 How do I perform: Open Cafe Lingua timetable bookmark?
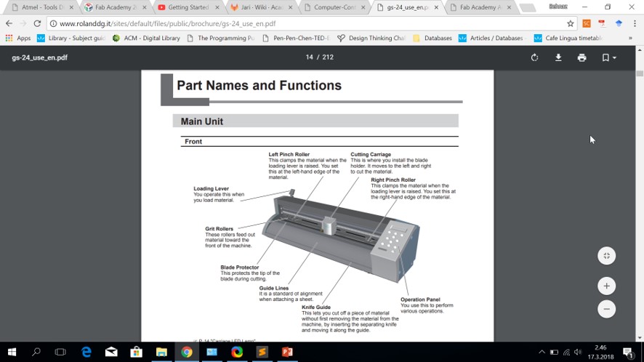(569, 39)
